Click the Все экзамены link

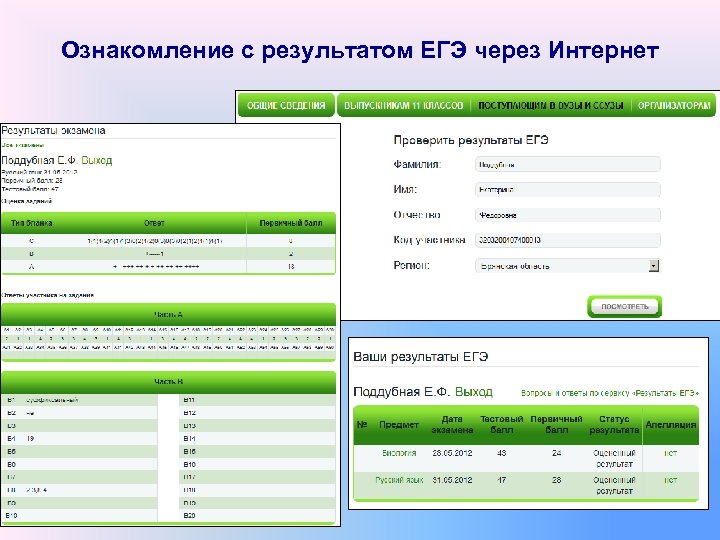click(x=22, y=145)
